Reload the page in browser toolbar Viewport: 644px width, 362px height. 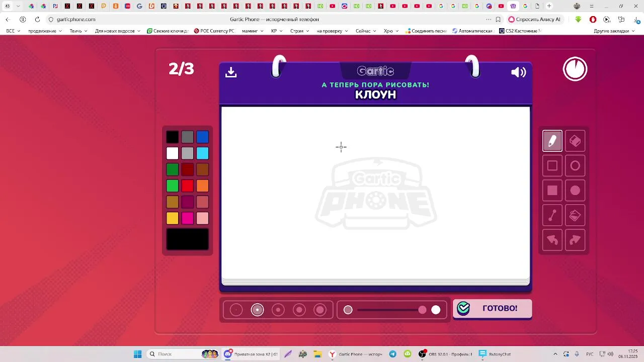[x=37, y=19]
